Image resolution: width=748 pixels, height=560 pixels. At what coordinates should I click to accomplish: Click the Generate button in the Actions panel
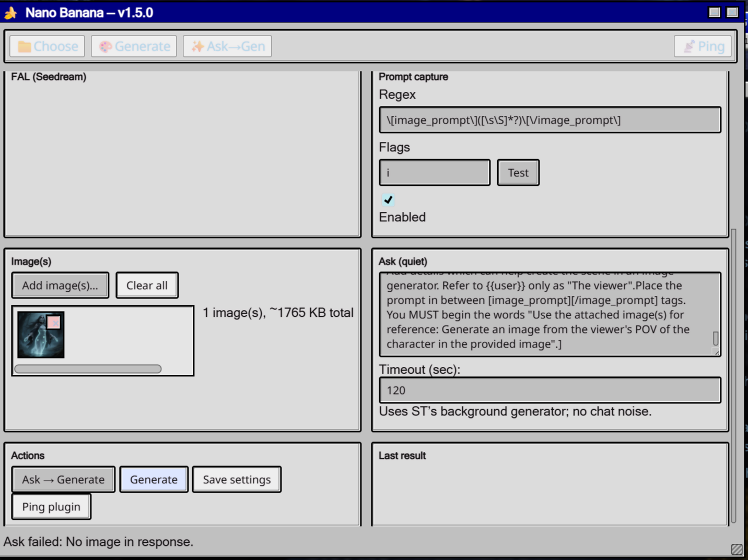click(154, 480)
